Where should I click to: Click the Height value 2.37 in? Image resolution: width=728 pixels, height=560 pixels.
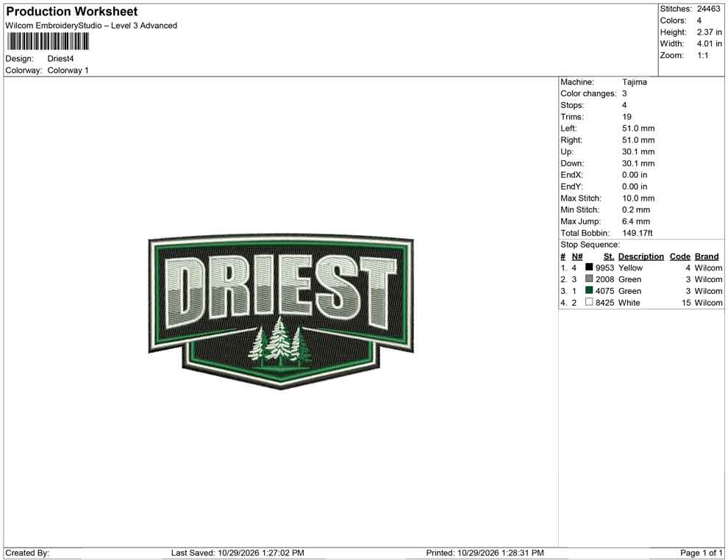tap(710, 32)
